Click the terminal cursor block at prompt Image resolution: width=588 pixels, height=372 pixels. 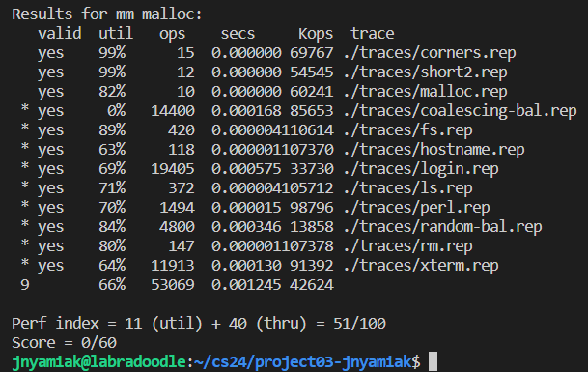(x=433, y=361)
